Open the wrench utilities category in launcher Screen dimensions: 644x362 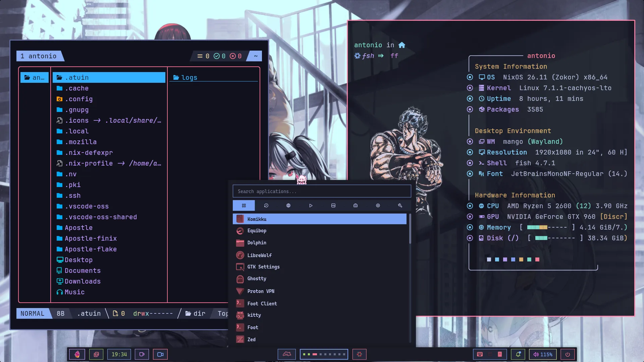pos(400,205)
